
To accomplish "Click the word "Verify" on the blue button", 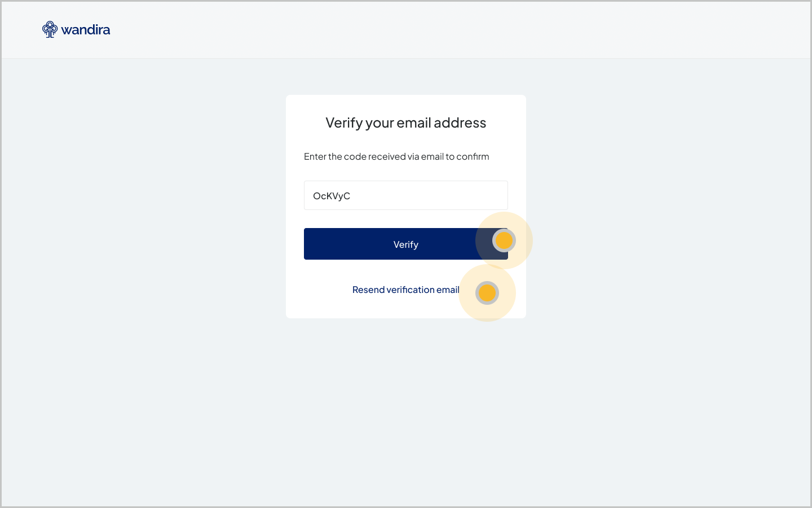I will click(x=405, y=244).
